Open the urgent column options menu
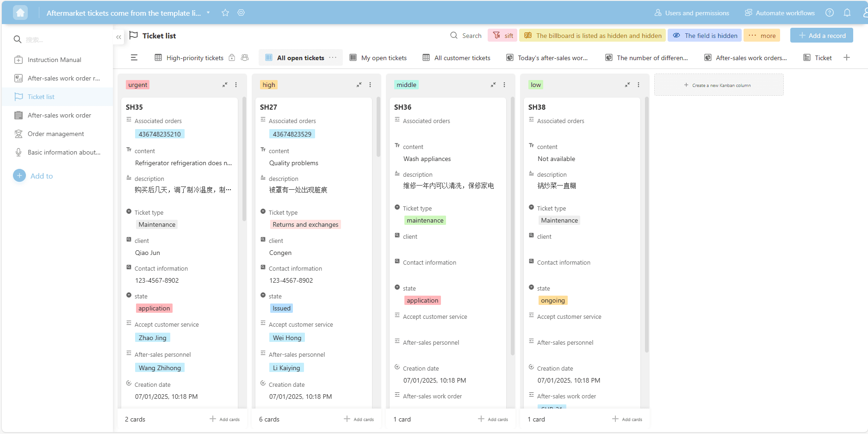This screenshot has height=434, width=868. [x=236, y=85]
